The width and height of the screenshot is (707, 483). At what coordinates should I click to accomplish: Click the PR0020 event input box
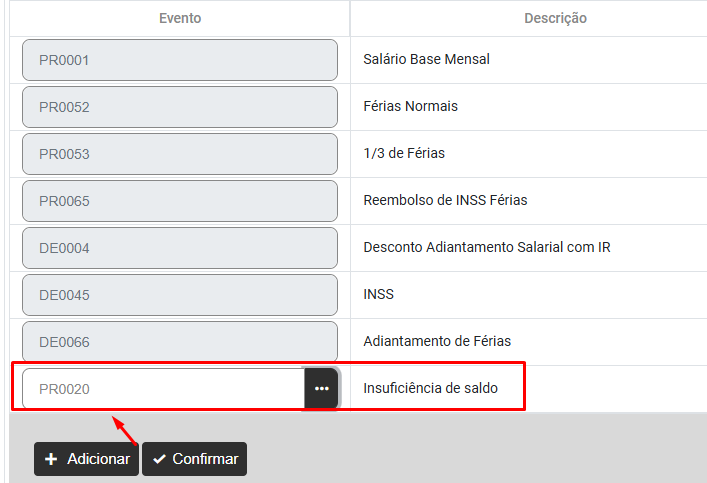coord(163,389)
